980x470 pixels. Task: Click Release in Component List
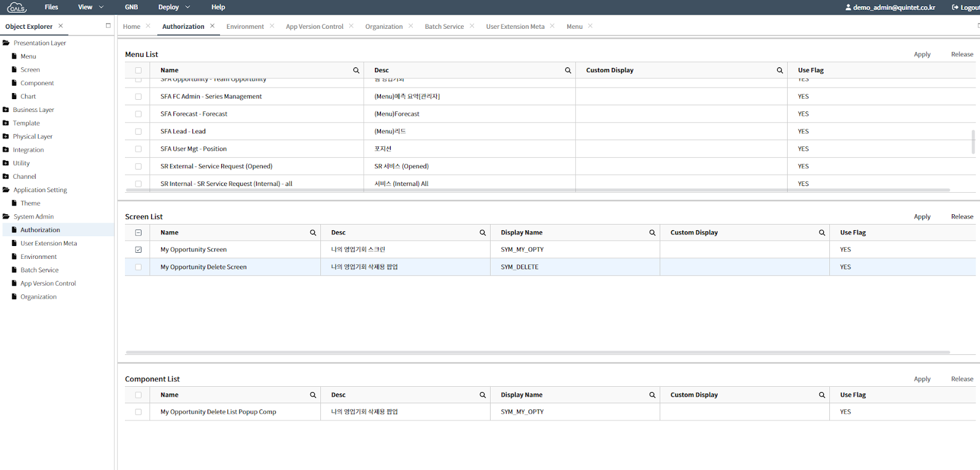coord(962,379)
